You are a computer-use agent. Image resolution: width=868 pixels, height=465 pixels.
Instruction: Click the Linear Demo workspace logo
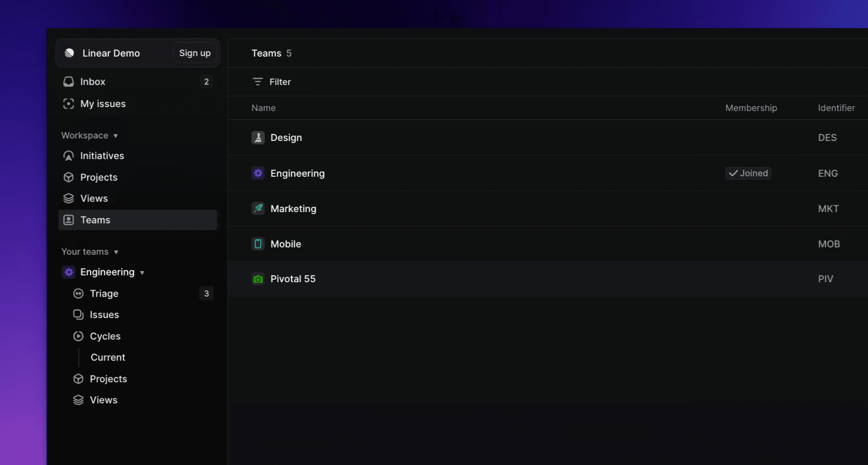point(69,53)
